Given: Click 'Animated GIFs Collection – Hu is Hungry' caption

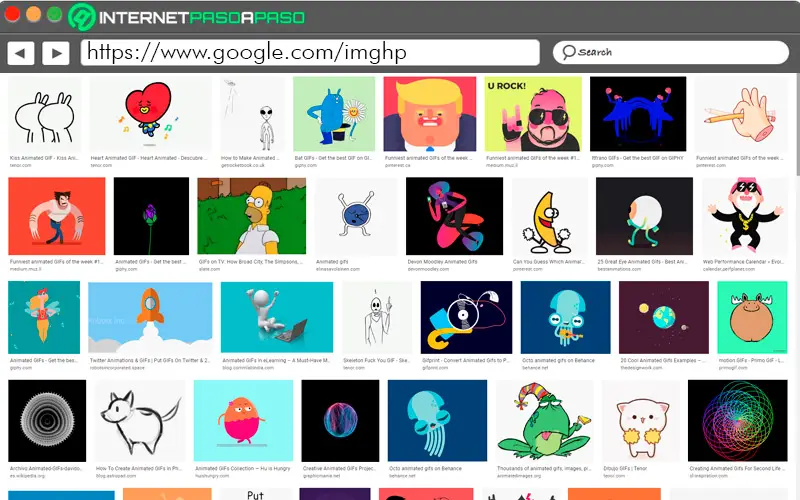Looking at the screenshot, I should pos(242,468).
